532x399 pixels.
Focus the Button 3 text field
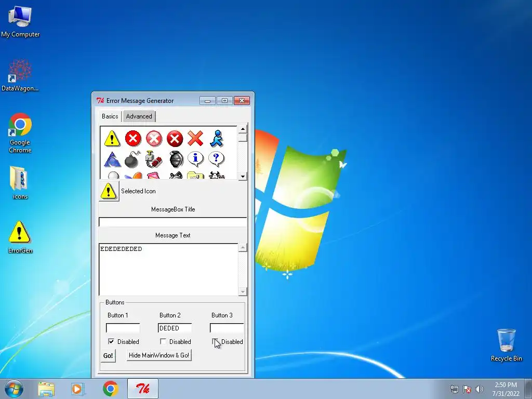click(227, 328)
